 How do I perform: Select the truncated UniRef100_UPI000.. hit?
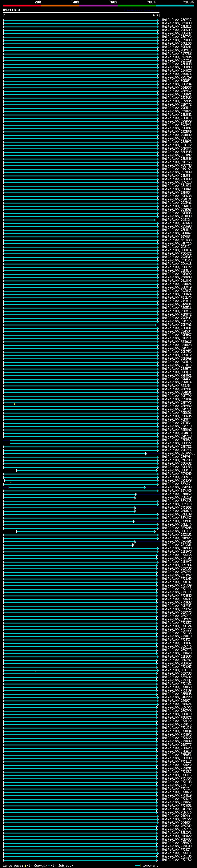(178, 454)
